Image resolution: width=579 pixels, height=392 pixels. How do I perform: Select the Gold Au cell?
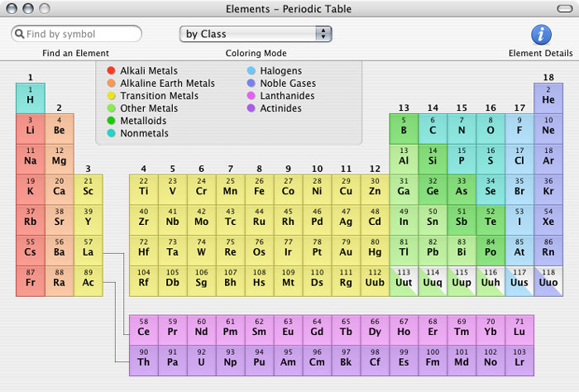[x=346, y=251]
